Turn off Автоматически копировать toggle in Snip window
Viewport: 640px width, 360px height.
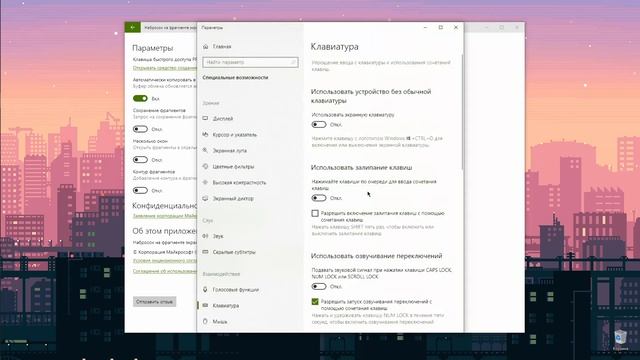(x=140, y=98)
